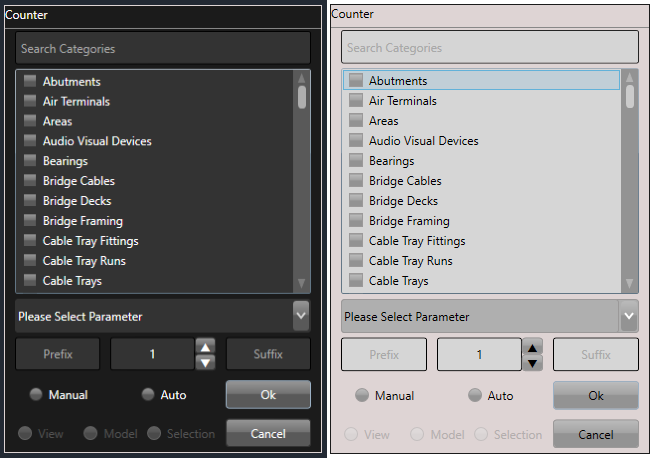Open parameter dropdown in the dark dialog

coord(301,316)
